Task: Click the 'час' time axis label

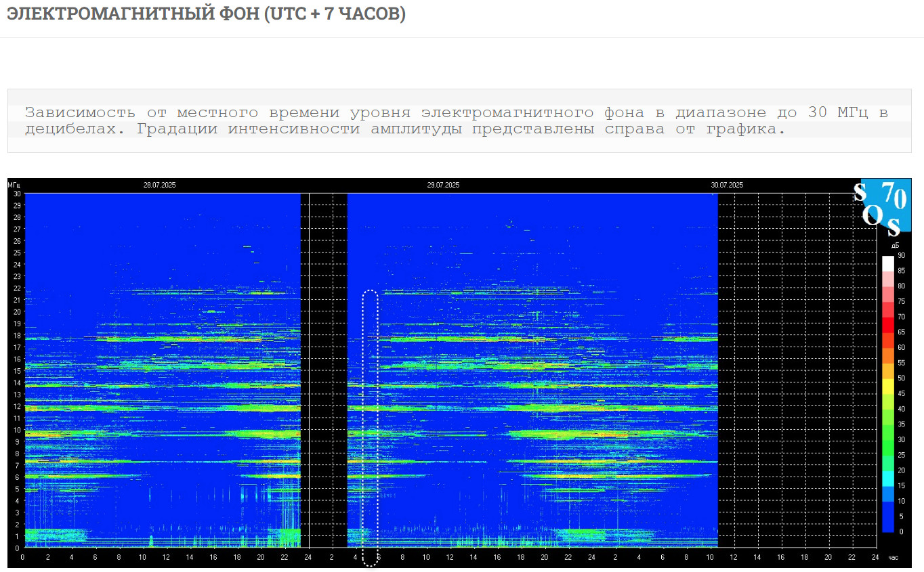Action: (x=893, y=557)
